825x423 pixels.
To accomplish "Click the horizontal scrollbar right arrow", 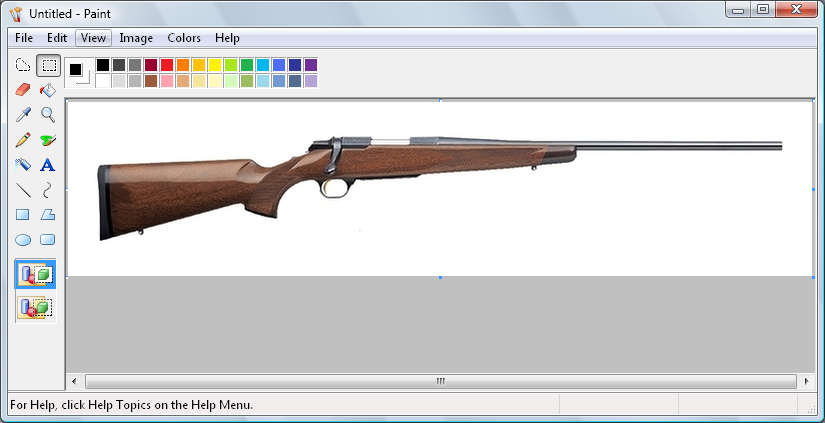I will point(806,382).
